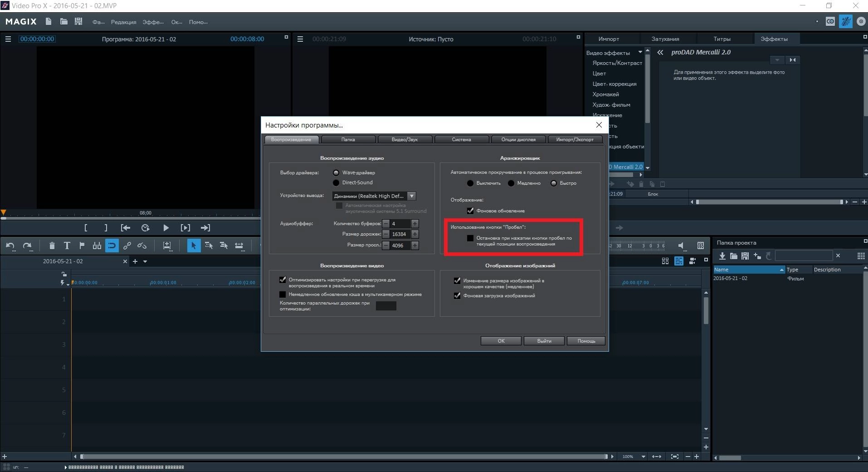Enable Остановка при нажатии кнопки пробел checkbox
This screenshot has width=868, height=472.
[x=470, y=238]
